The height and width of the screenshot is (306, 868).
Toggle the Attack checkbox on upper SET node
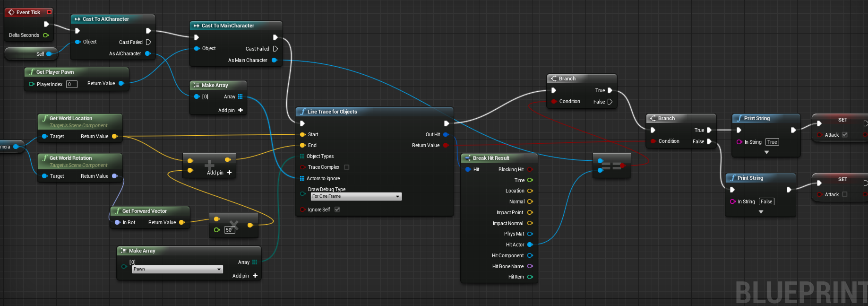[x=845, y=135]
